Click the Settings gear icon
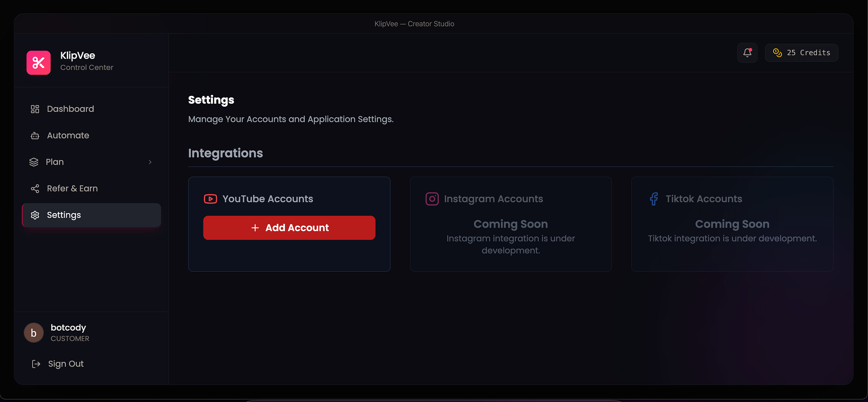The height and width of the screenshot is (402, 868). coord(35,215)
